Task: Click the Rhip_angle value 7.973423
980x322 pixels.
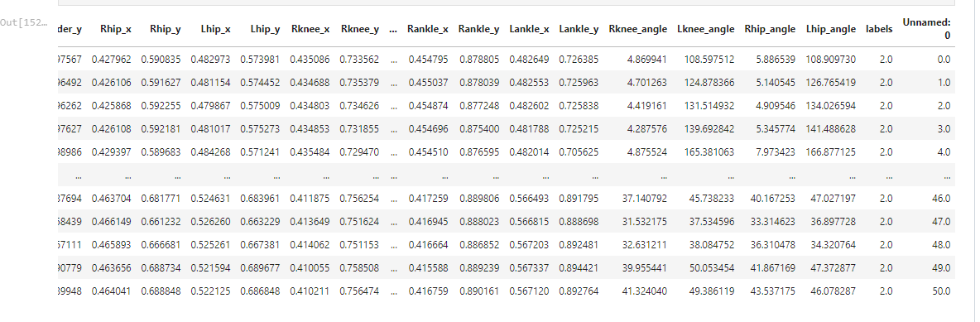Action: point(775,152)
